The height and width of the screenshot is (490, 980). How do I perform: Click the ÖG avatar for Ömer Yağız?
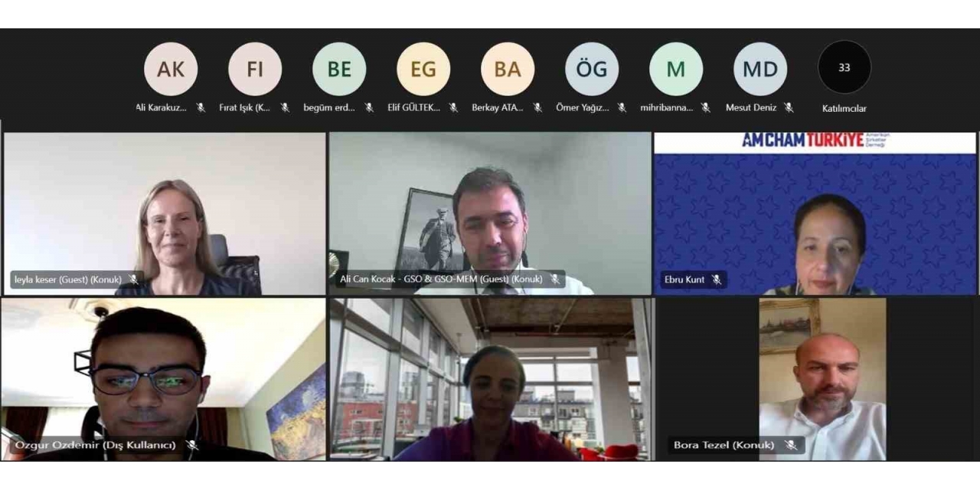click(x=592, y=69)
